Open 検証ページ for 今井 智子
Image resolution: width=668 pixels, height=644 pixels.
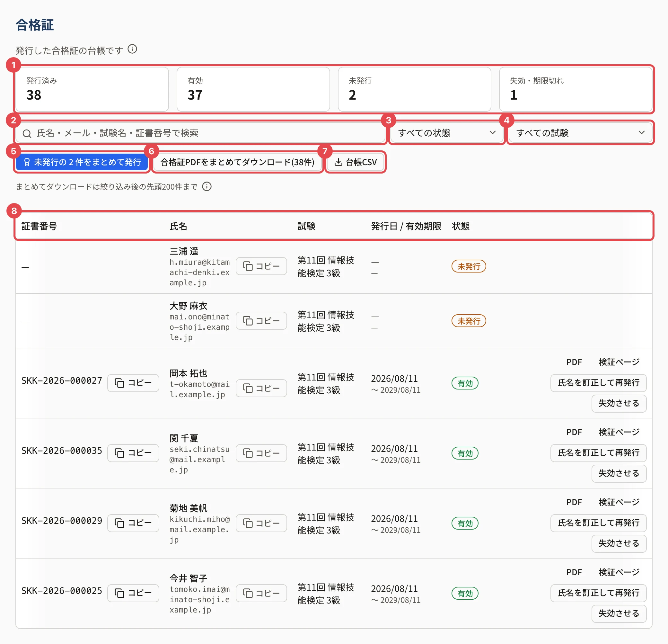pos(619,572)
